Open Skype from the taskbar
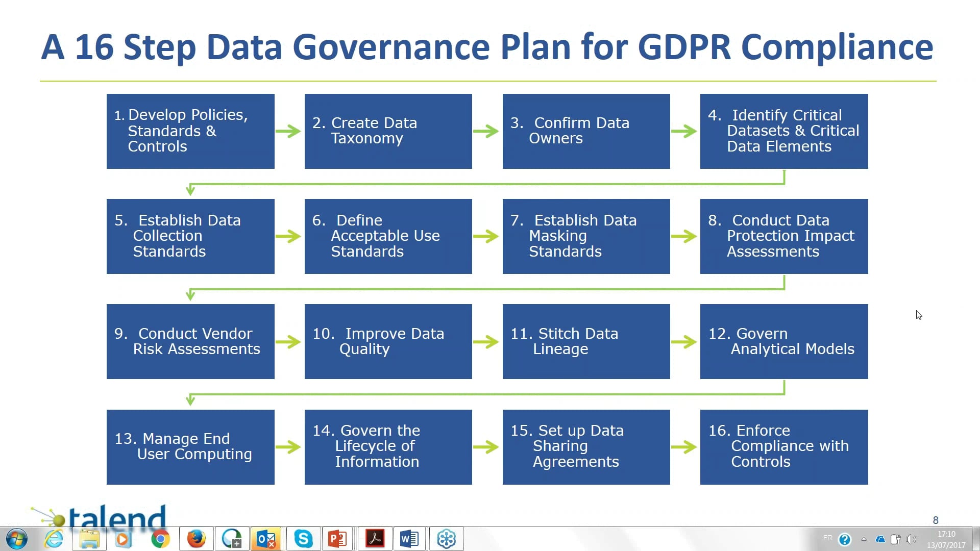 click(303, 539)
